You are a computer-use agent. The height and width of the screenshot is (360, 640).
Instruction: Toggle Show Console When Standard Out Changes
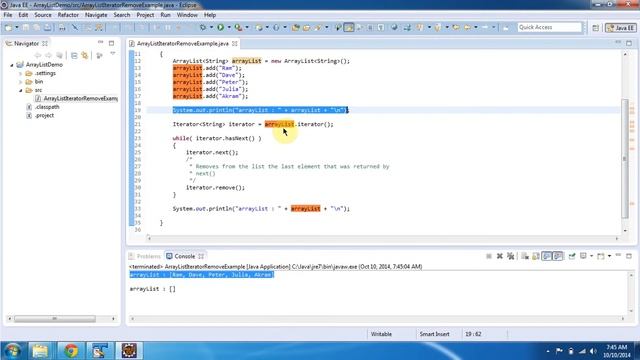point(547,256)
